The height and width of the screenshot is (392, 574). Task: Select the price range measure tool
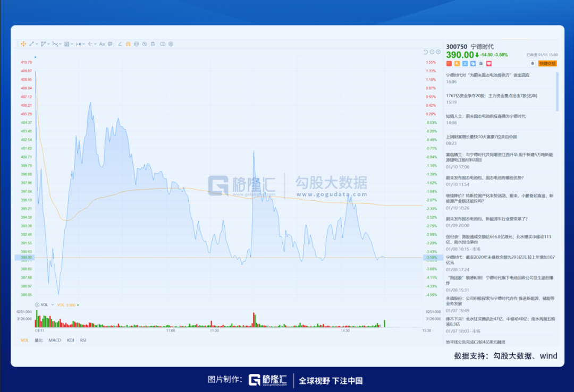pos(78,44)
